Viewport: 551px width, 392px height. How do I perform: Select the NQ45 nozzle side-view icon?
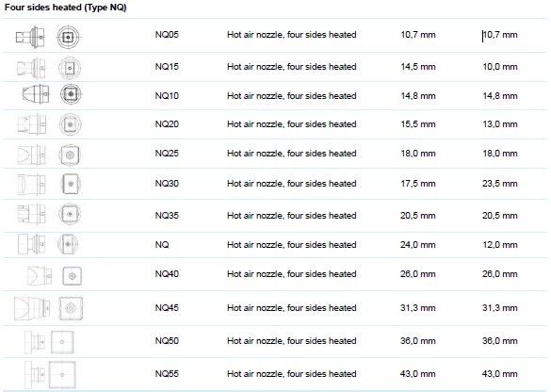32,308
